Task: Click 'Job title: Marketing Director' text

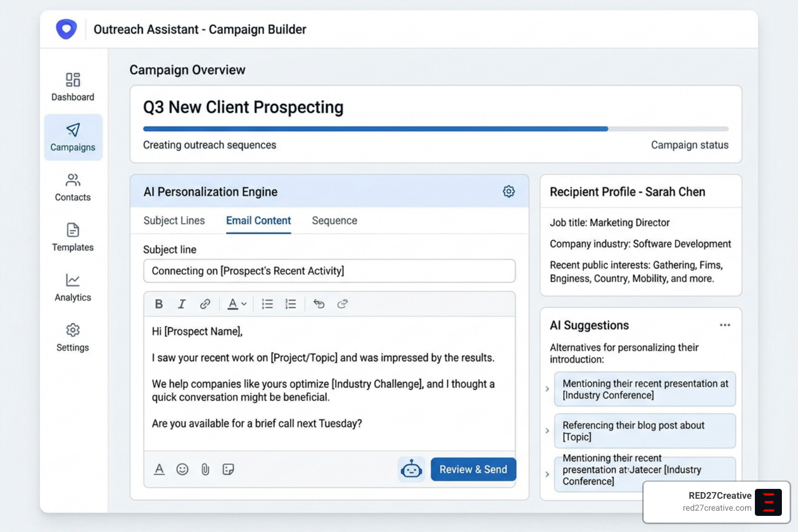Action: pyautogui.click(x=609, y=222)
